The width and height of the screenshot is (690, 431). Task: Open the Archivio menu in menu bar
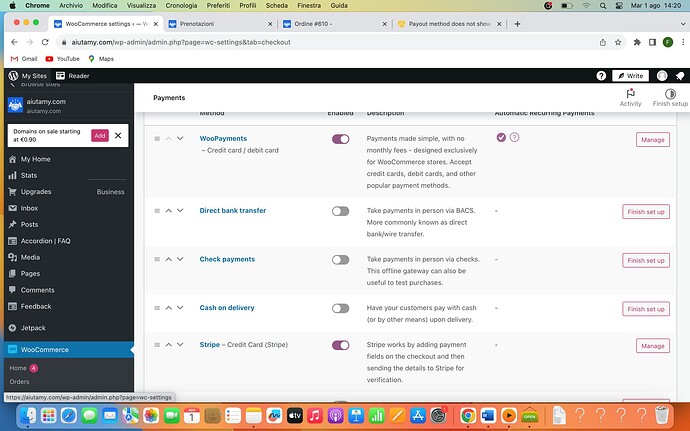coord(71,6)
